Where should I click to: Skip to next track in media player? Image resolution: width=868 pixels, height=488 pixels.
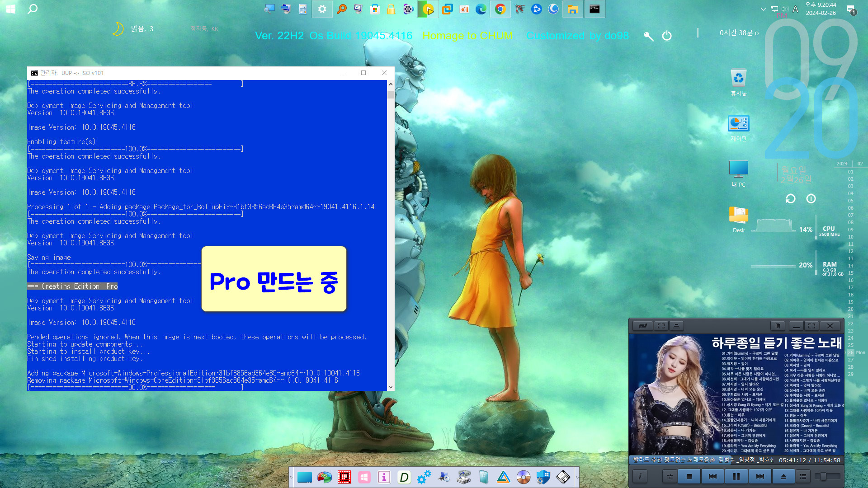coord(760,476)
